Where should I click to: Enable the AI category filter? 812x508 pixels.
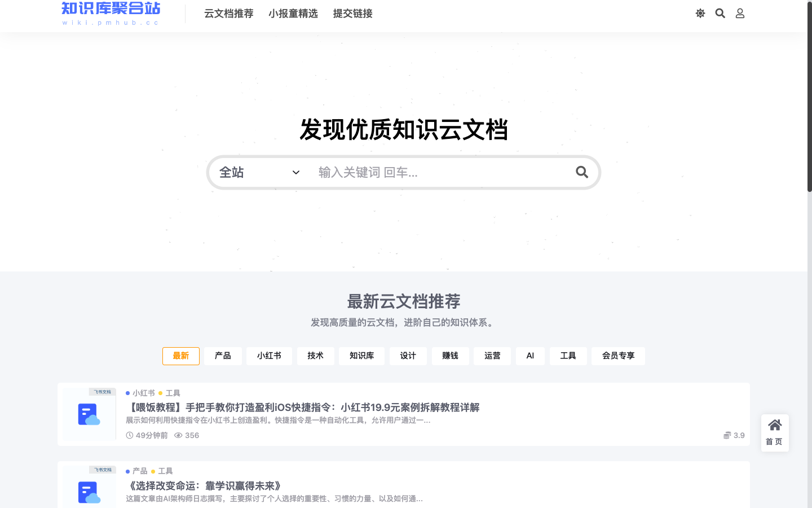[530, 356]
